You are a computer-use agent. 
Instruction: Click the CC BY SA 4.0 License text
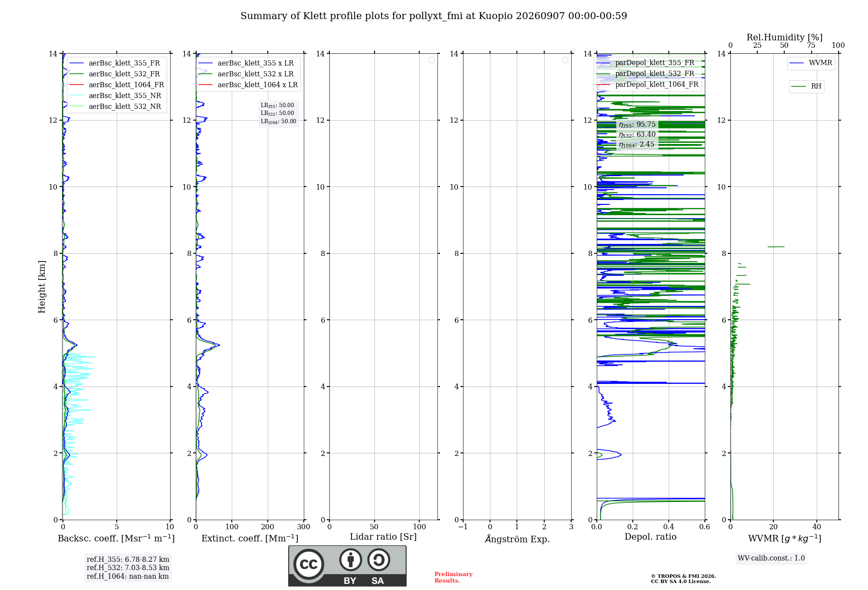click(x=681, y=581)
